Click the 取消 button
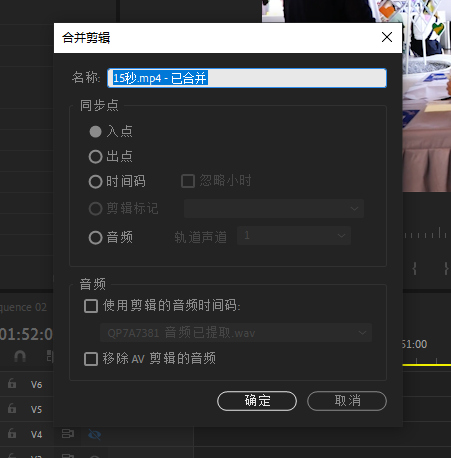 347,401
